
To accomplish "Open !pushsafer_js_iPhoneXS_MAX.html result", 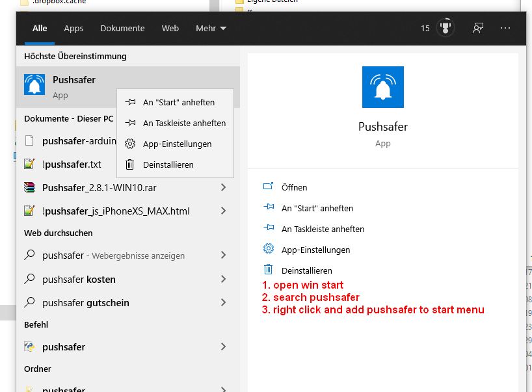I will (128, 211).
